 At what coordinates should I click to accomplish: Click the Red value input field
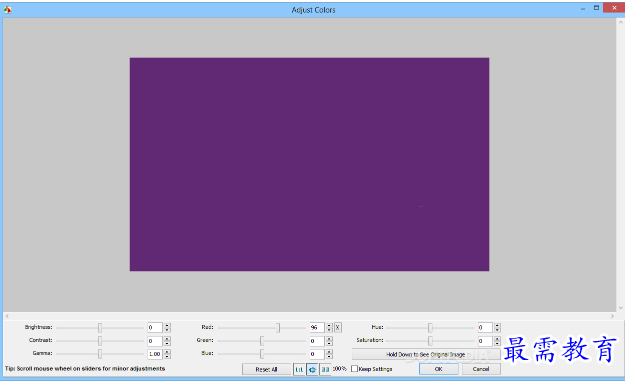317,328
